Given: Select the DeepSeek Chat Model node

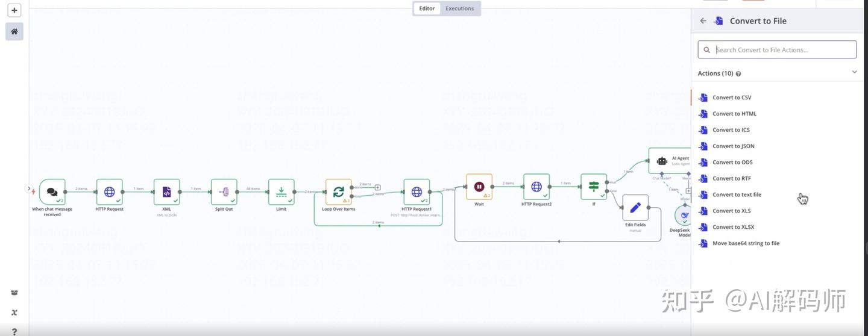Looking at the screenshot, I should click(684, 215).
